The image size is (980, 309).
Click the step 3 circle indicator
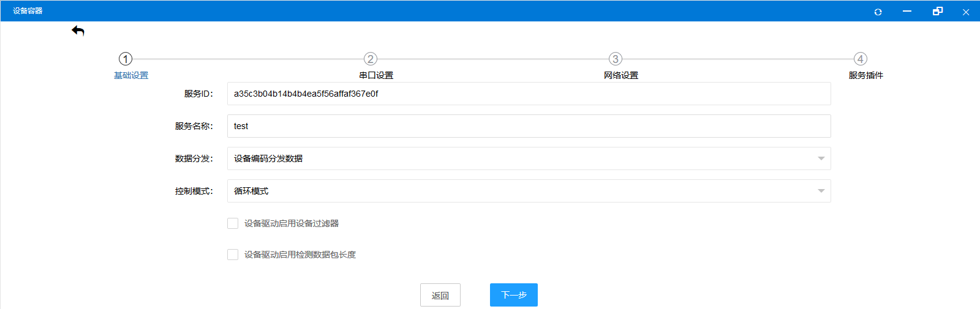pyautogui.click(x=616, y=59)
